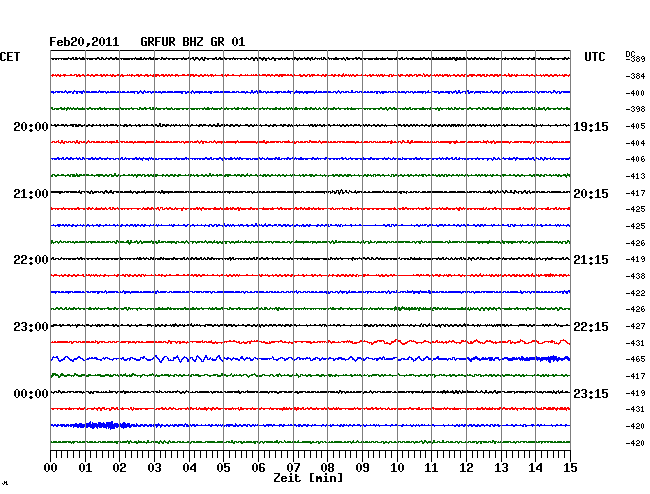650x494 pixels.
Task: Click the 21:15 UTC time label
Action: (591, 260)
